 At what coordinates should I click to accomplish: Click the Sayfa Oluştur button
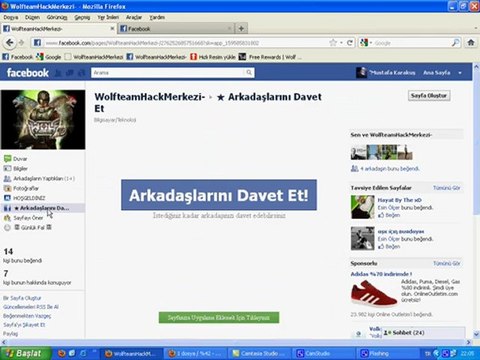pos(429,96)
